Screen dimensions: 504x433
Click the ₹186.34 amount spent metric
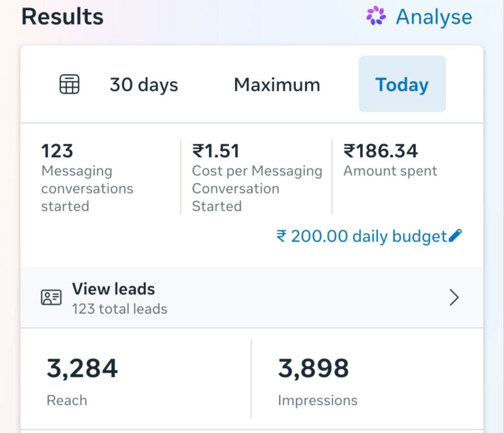[x=390, y=160]
